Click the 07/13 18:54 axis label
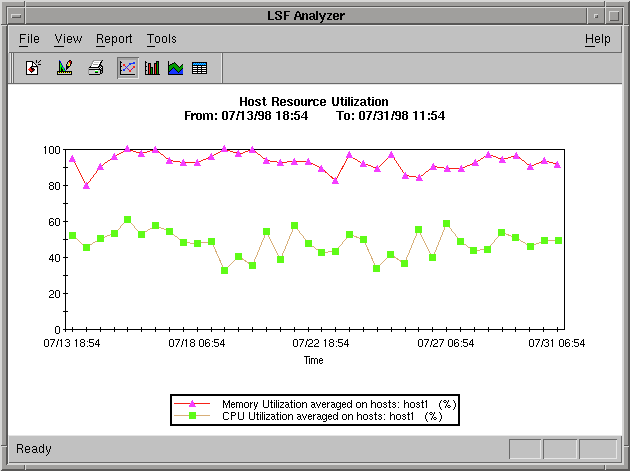The width and height of the screenshot is (630, 471). click(72, 343)
